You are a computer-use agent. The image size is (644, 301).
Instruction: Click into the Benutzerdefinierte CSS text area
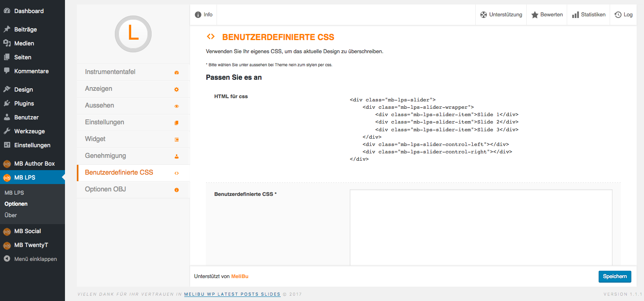481,227
